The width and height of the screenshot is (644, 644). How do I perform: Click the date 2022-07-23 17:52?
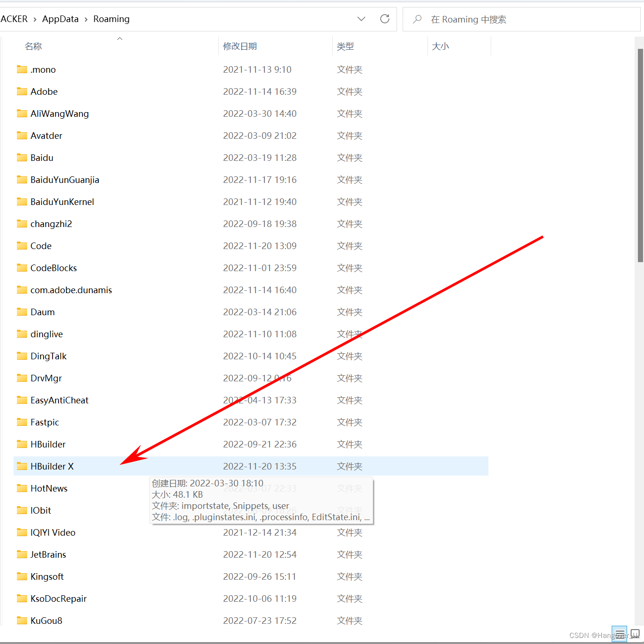[260, 621]
